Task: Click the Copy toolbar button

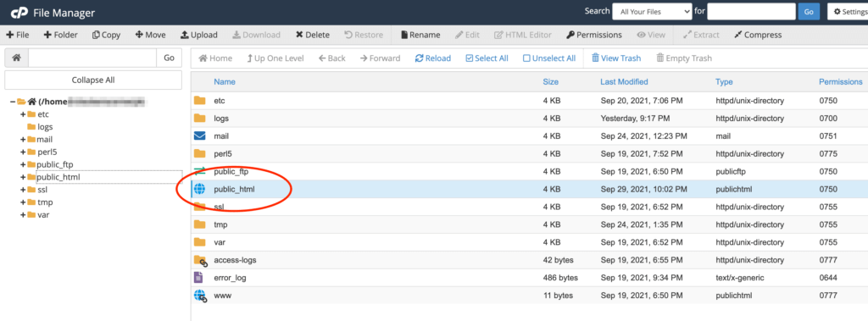Action: point(106,35)
